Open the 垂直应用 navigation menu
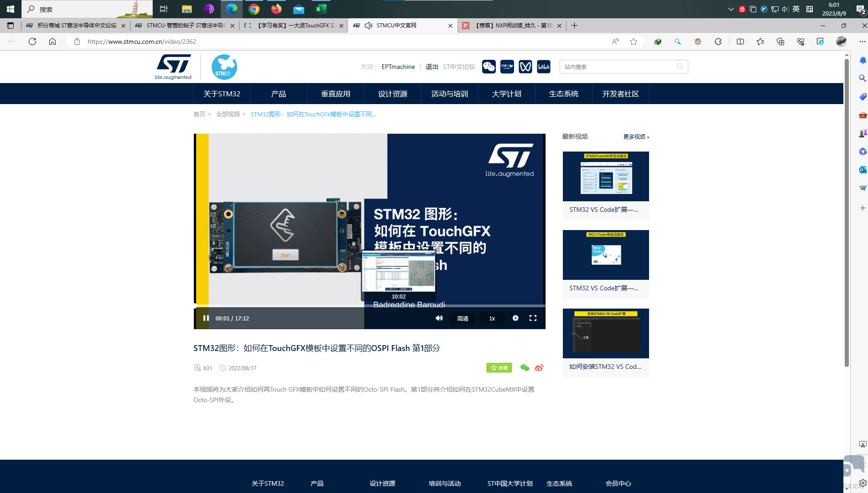 coord(336,94)
